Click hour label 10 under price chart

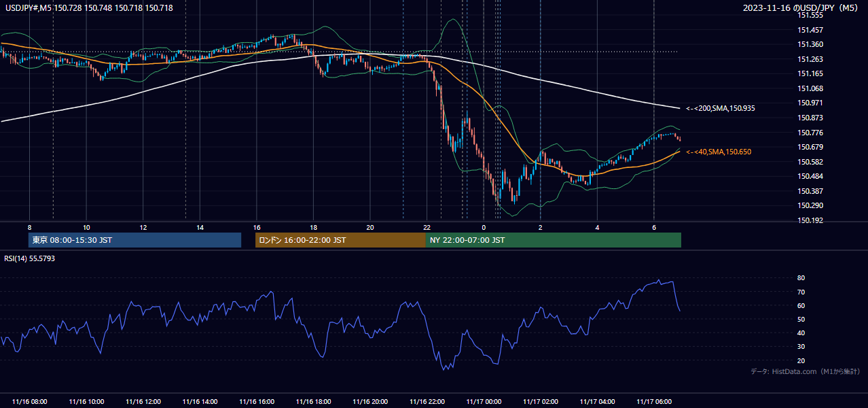pyautogui.click(x=86, y=227)
